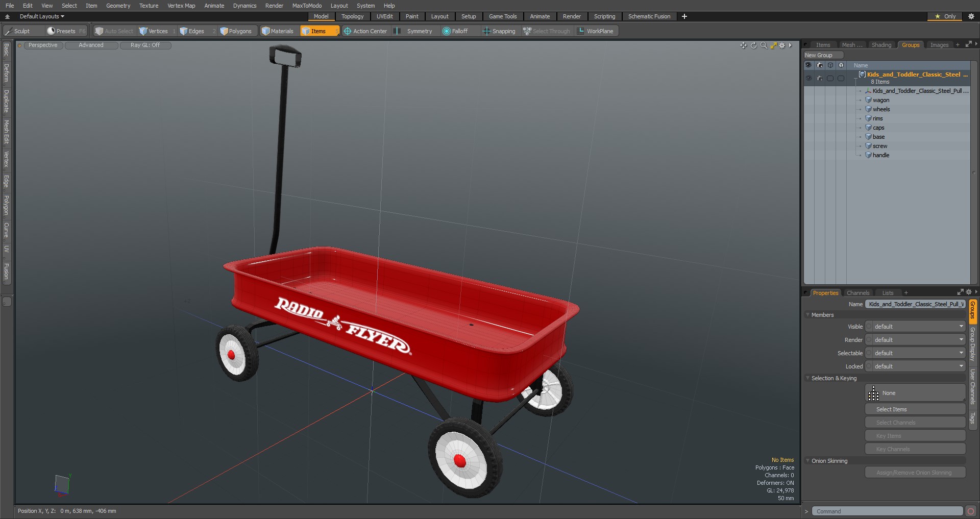Click the None selection button
The width and height of the screenshot is (980, 519).
click(x=915, y=393)
